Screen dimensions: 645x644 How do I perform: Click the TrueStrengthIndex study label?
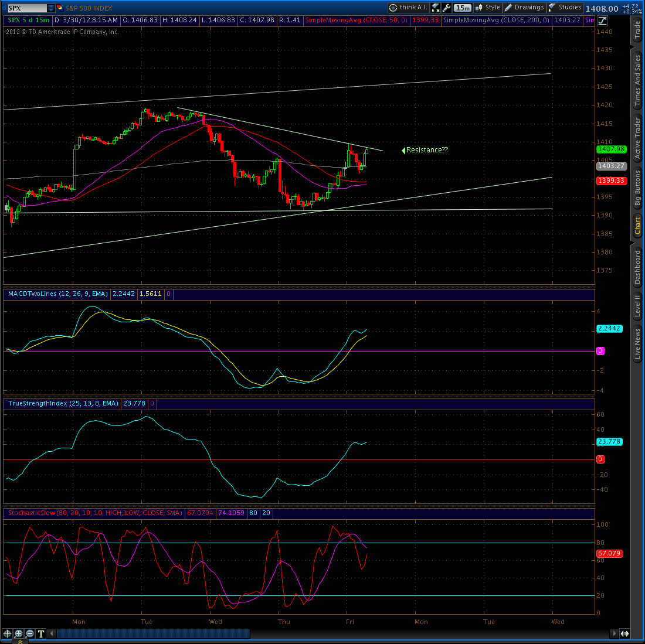[63, 404]
